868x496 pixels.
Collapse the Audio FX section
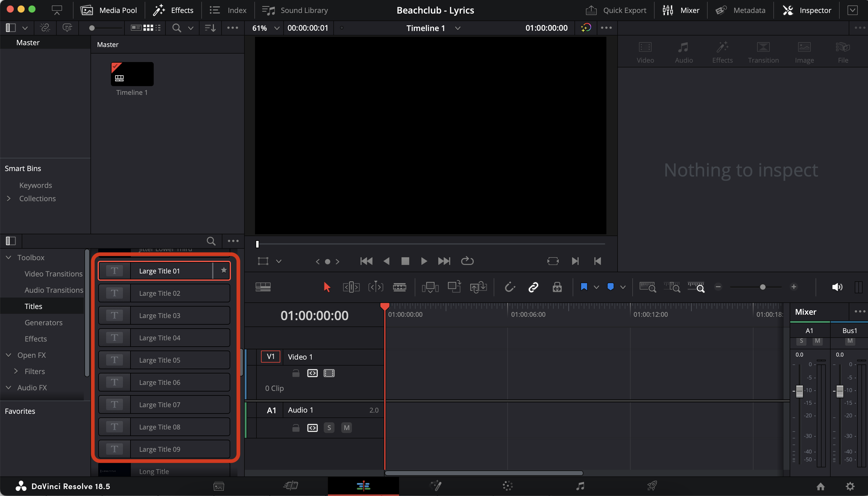pos(8,388)
